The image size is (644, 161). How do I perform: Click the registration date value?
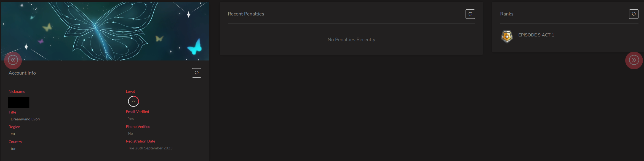(x=150, y=148)
